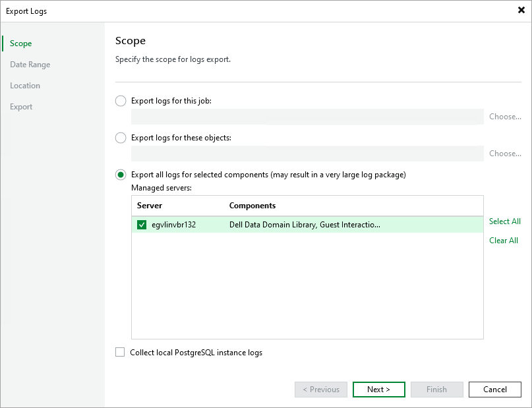This screenshot has height=408, width=532.
Task: Switch to the Location step
Action: coord(25,86)
